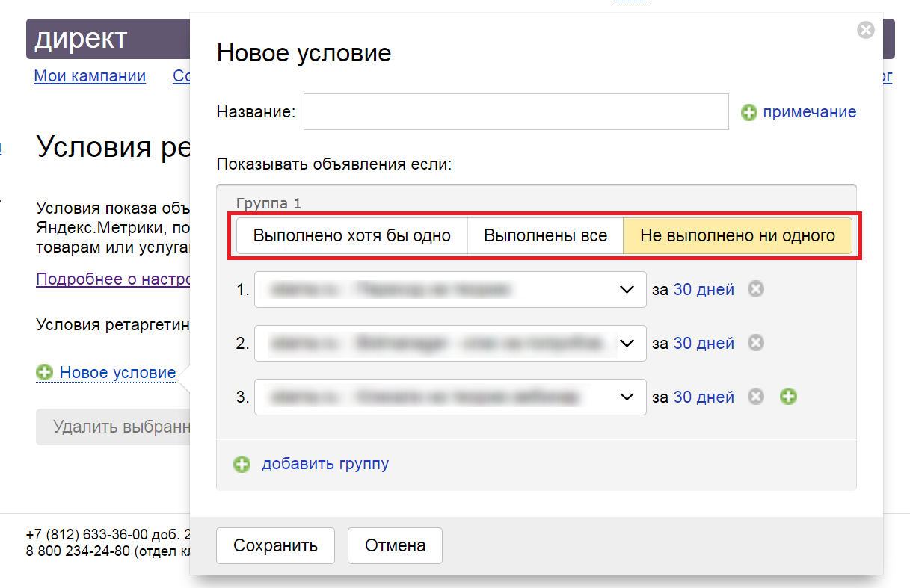This screenshot has width=910, height=588.
Task: Open the goal dropdown in row 3
Action: click(x=450, y=397)
